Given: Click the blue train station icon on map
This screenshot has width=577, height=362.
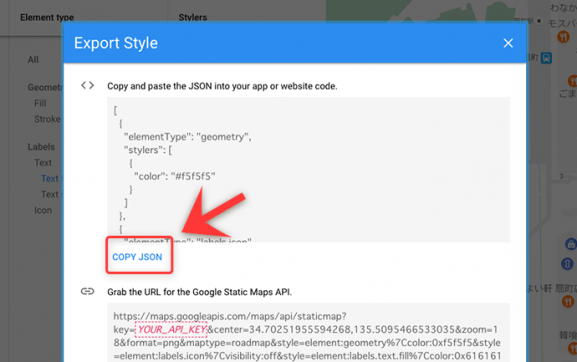Looking at the screenshot, I should coord(546,58).
